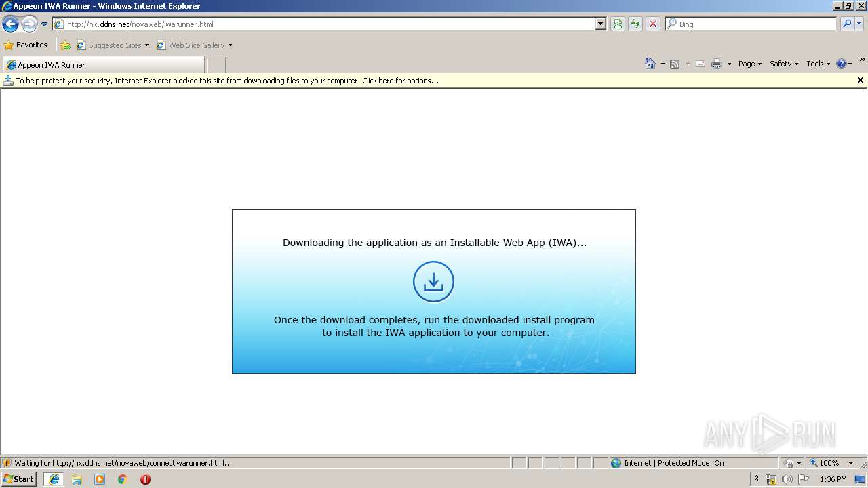Open the Tools menu
The height and width of the screenshot is (488, 868).
tap(818, 64)
